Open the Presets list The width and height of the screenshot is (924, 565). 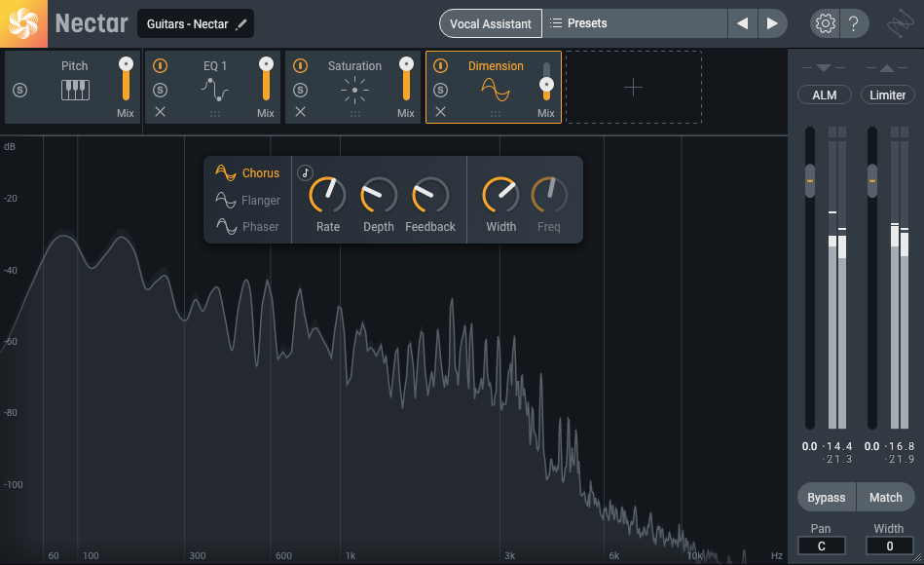click(635, 23)
